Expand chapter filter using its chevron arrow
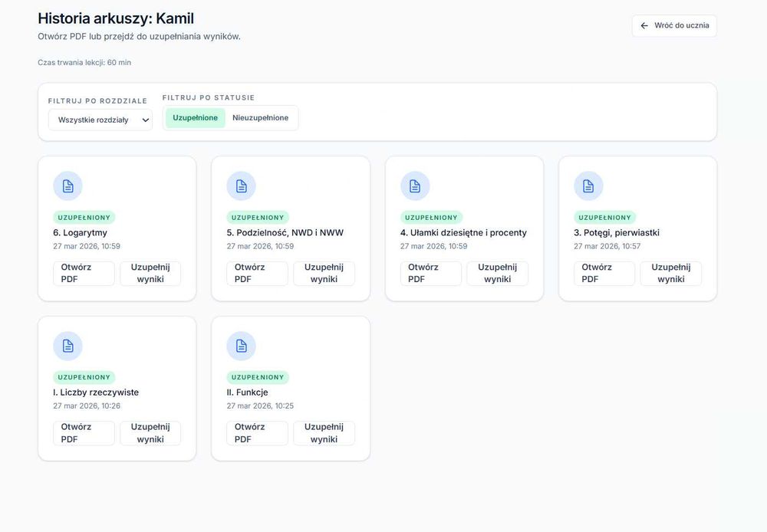This screenshot has width=767, height=532. pos(145,120)
